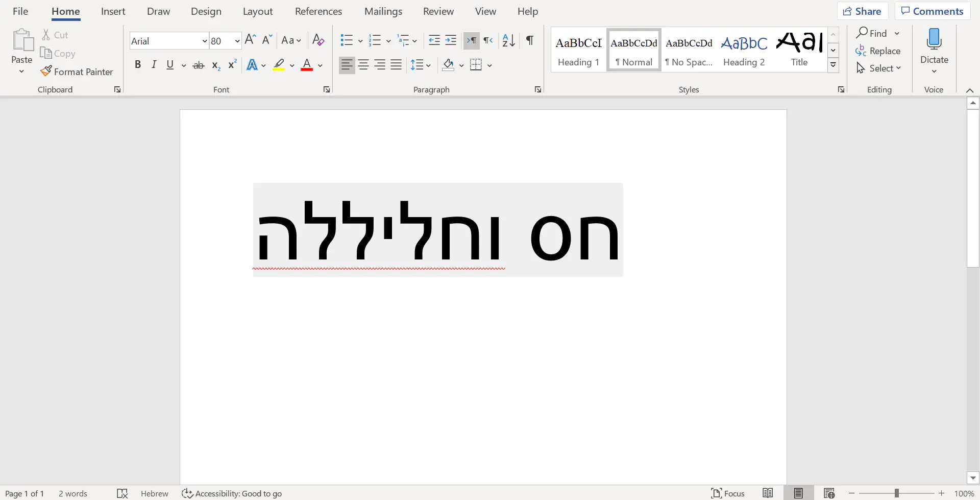Open Read Mode view in status bar

768,493
